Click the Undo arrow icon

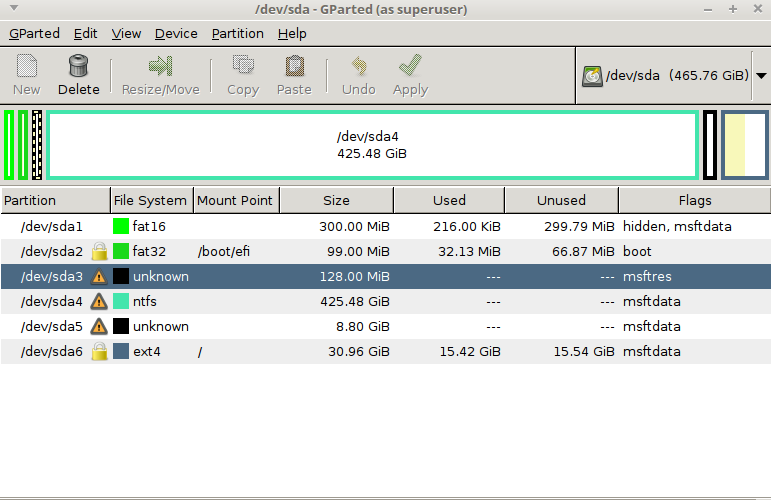(x=359, y=66)
